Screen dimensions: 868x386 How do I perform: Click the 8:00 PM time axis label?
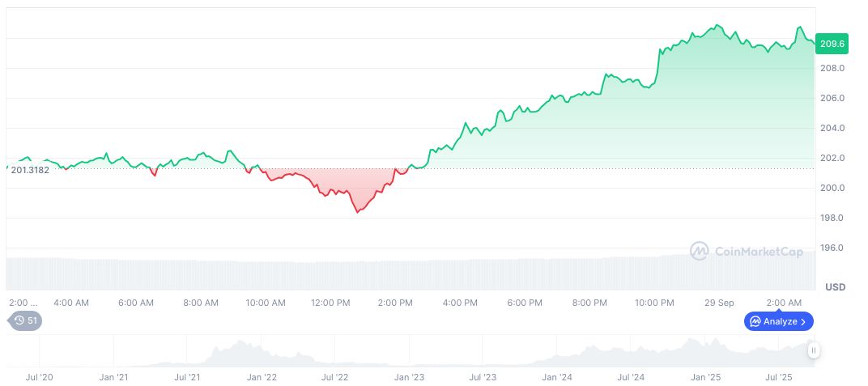(589, 303)
